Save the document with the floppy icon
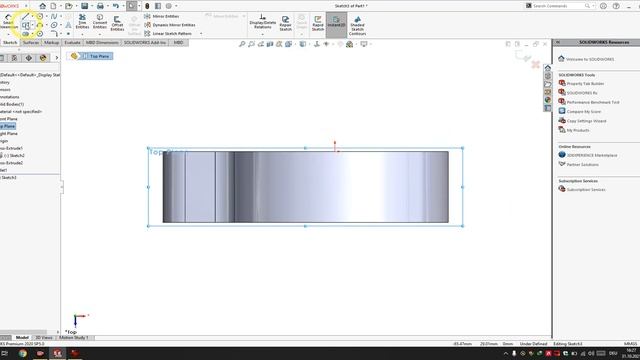The width and height of the screenshot is (640, 360). coord(84,6)
